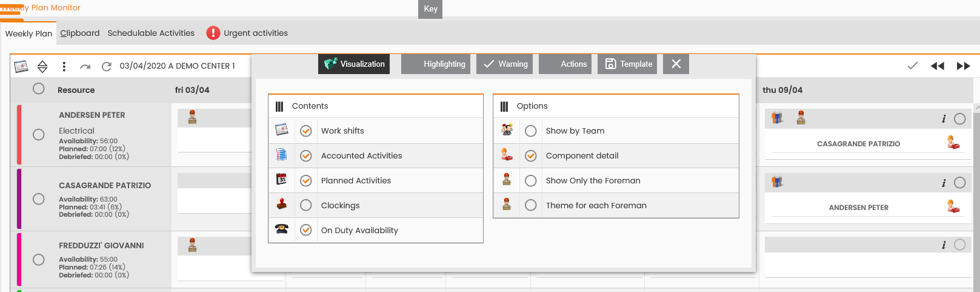980x292 pixels.
Task: Open the Actions tab
Action: click(565, 64)
